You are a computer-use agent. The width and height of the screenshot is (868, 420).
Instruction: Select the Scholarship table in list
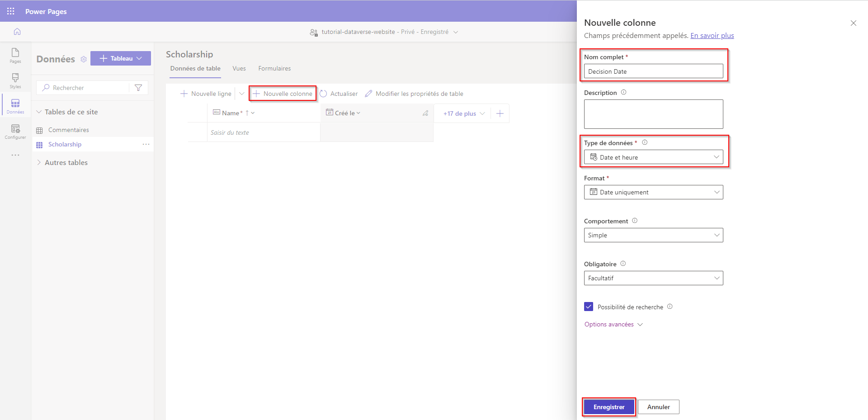click(x=65, y=144)
